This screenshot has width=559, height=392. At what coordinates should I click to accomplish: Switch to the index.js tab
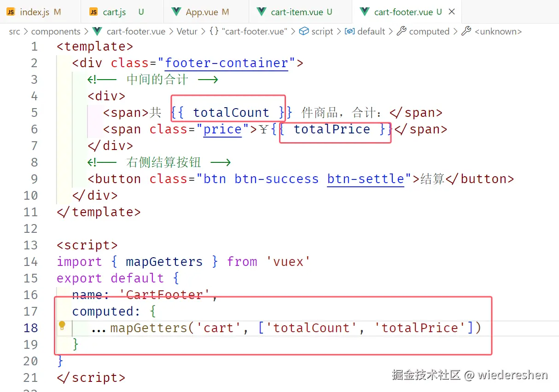[40, 12]
